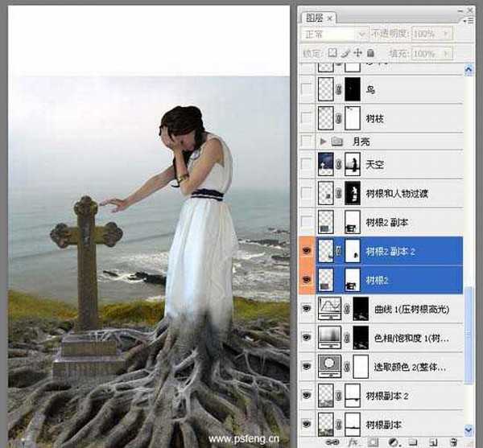Screen dimensions: 483x448
Task: Open the layer style fx menu
Action: [x=351, y=442]
